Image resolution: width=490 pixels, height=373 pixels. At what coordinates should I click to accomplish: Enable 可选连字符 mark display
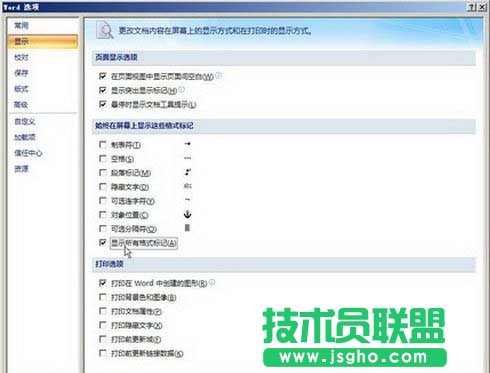[103, 201]
